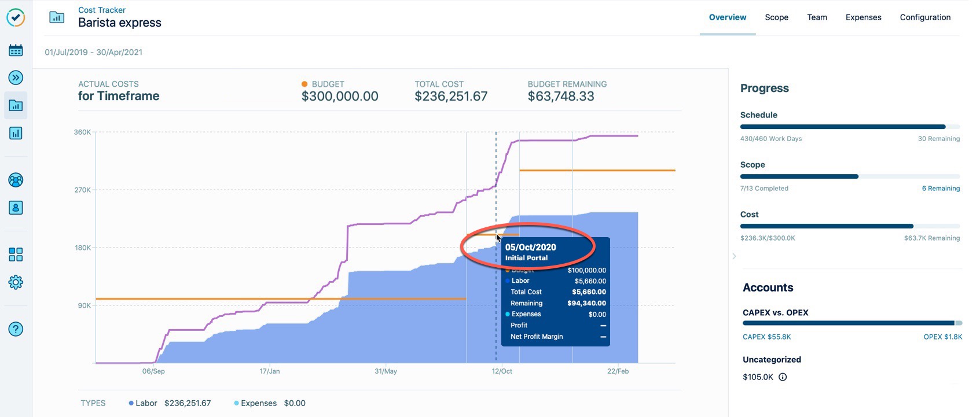This screenshot has height=417, width=980.
Task: Select the teams globe icon in sidebar
Action: 15,180
